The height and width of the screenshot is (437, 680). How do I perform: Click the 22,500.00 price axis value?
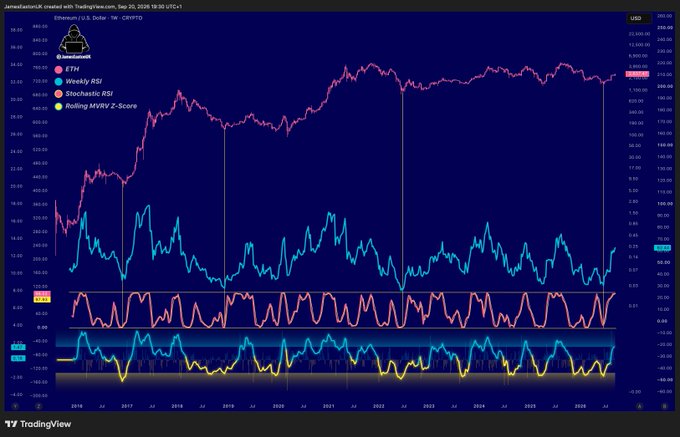tap(640, 34)
